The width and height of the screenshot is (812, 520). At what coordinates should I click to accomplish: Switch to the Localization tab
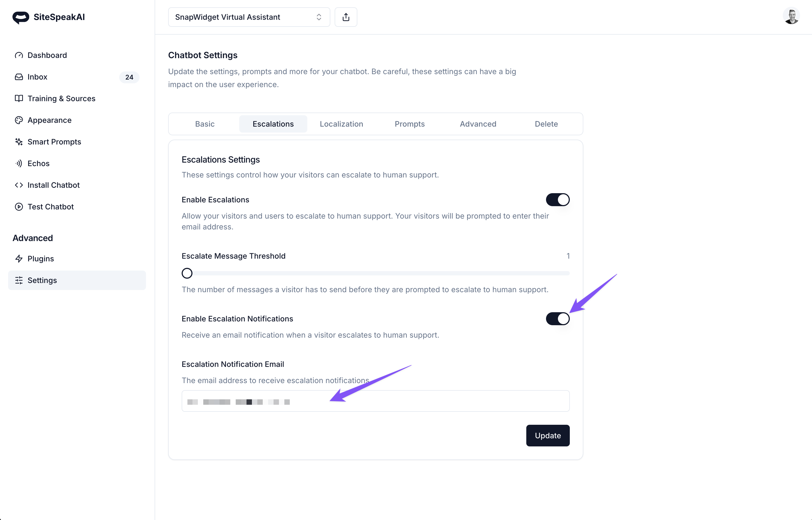[x=341, y=124]
